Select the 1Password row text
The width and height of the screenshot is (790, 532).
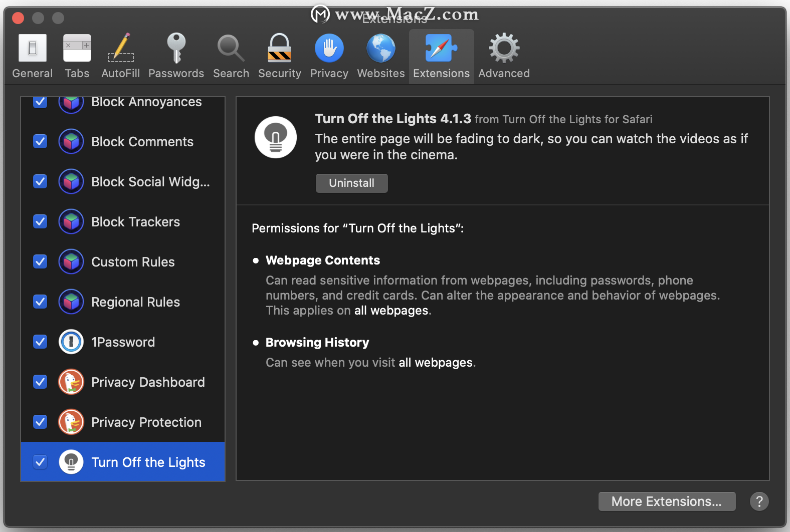(123, 342)
